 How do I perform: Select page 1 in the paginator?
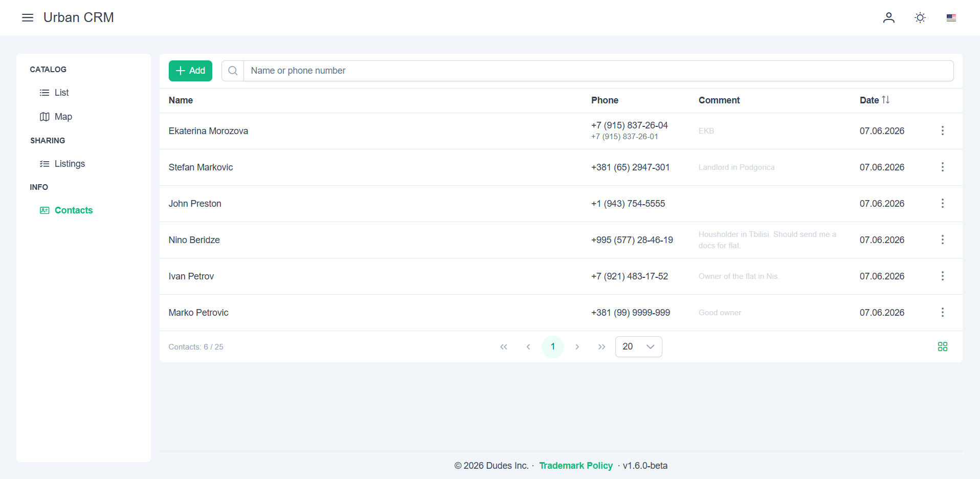click(x=553, y=347)
